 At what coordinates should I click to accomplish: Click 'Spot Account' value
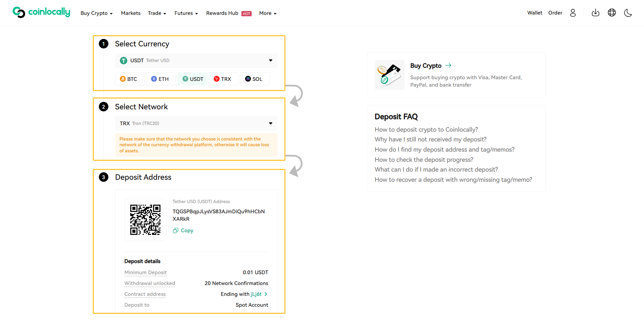click(x=252, y=305)
